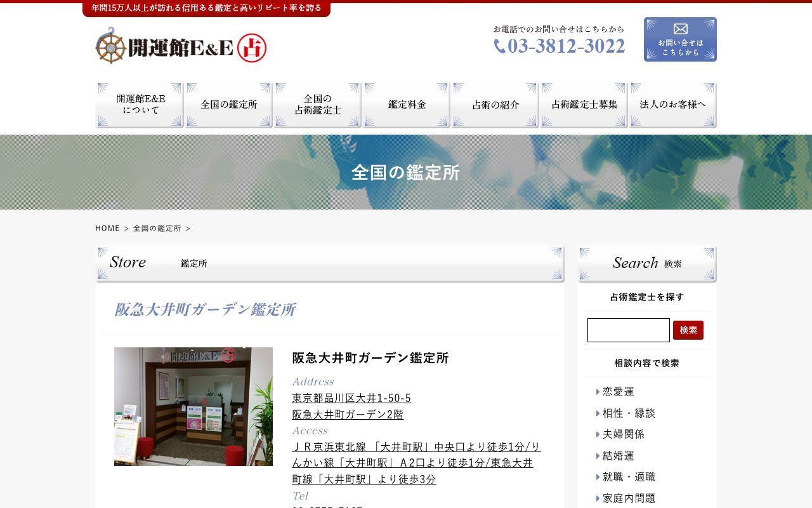Open the 占術鑑定士募集 menu item
The image size is (812, 508).
pyautogui.click(x=584, y=105)
